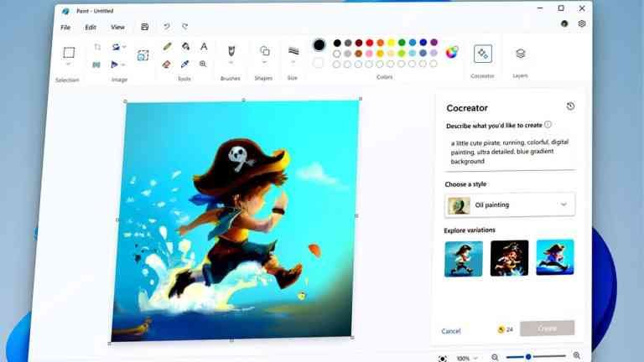
Task: Open the Shapes gallery
Action: 265,50
